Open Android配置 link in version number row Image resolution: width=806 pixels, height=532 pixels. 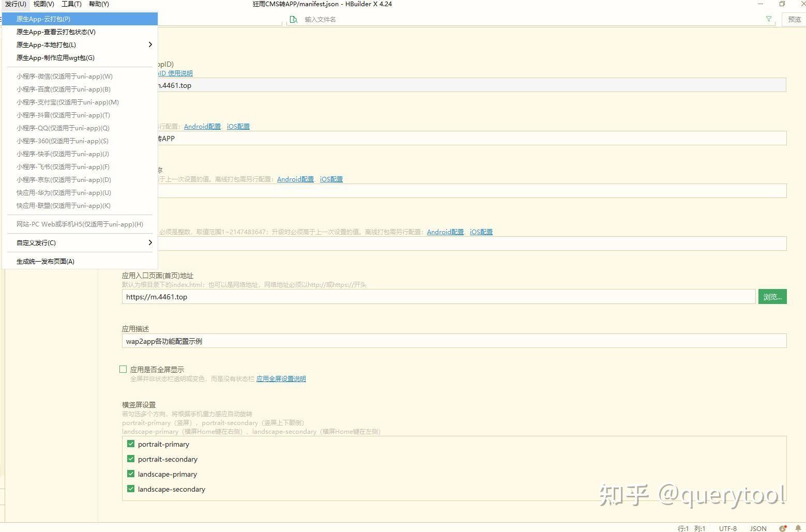tap(445, 232)
